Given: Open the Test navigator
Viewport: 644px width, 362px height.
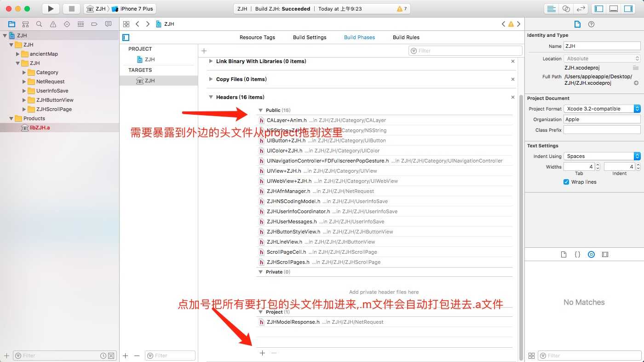Looking at the screenshot, I should pyautogui.click(x=67, y=24).
